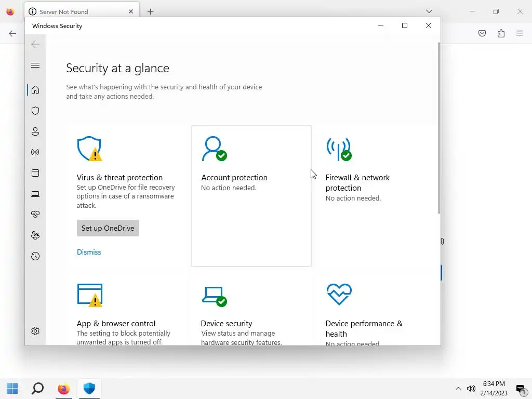This screenshot has width=532, height=399.
Task: Open taskbar Search
Action: (x=37, y=389)
